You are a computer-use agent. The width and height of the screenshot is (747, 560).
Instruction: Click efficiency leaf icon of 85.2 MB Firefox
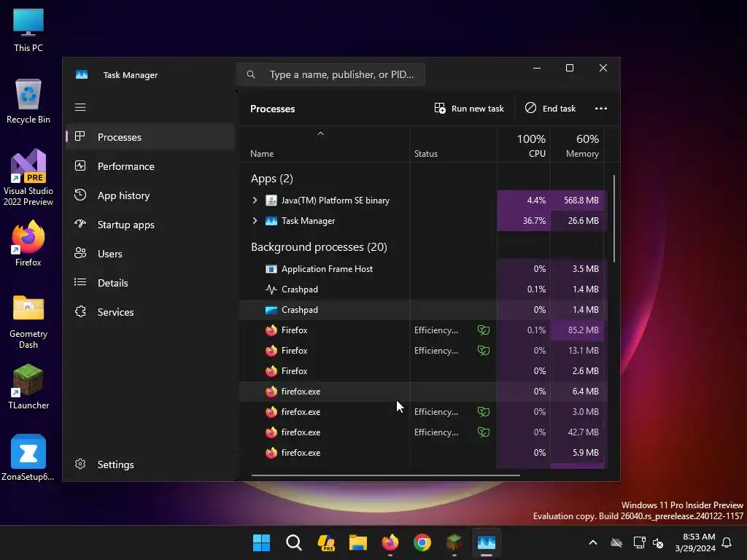[484, 330]
